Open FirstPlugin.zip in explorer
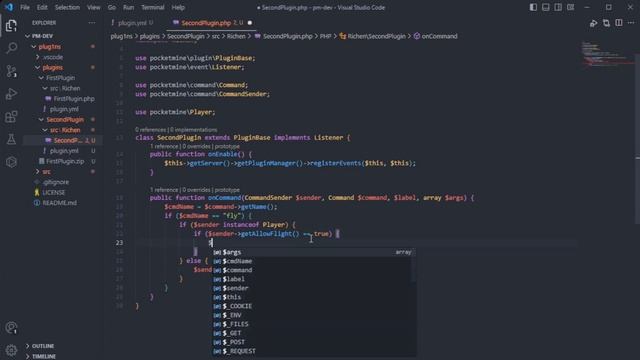640x360 pixels. coord(64,161)
